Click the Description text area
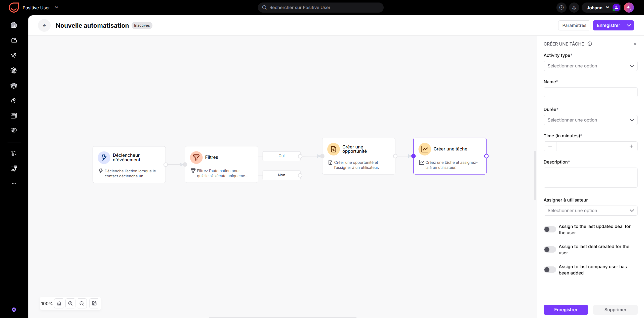The width and height of the screenshot is (644, 318). pos(590,178)
